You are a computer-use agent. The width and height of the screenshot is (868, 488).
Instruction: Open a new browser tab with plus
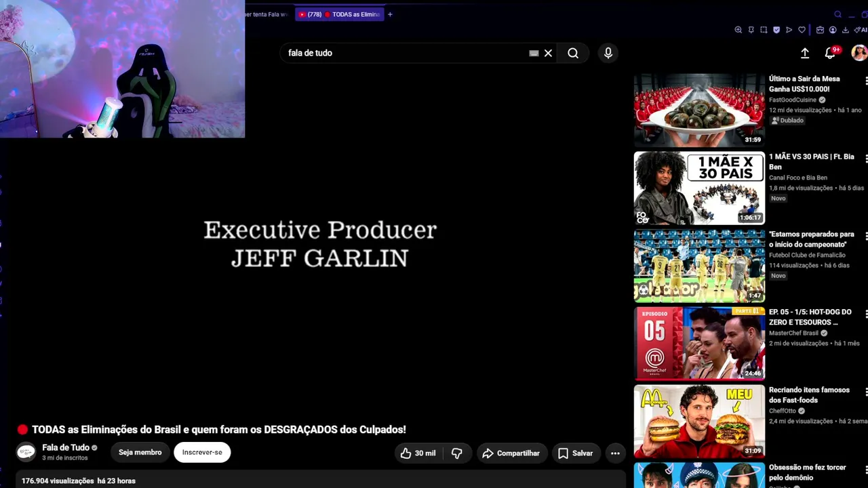pos(390,14)
